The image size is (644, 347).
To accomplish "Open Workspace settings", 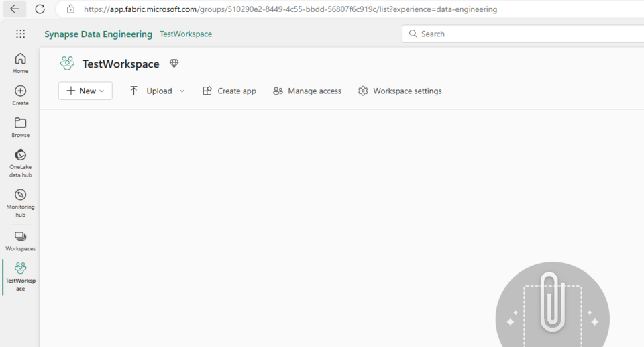I will pos(400,91).
